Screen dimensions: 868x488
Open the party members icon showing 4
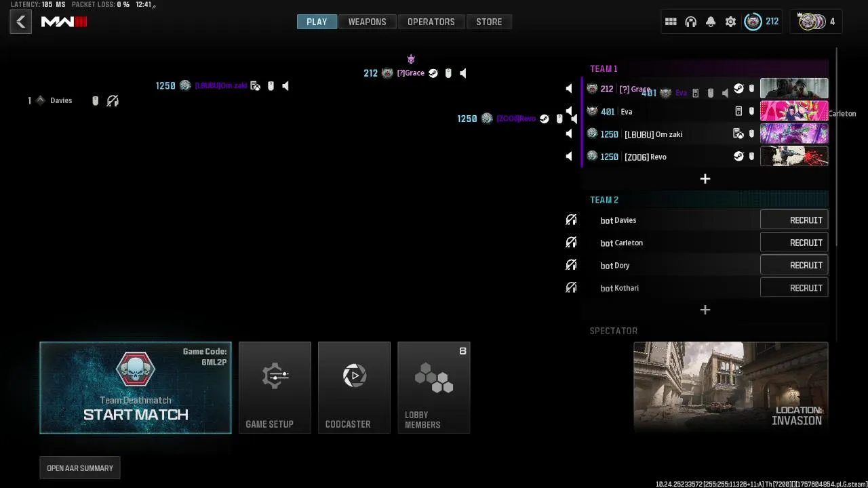click(x=816, y=22)
